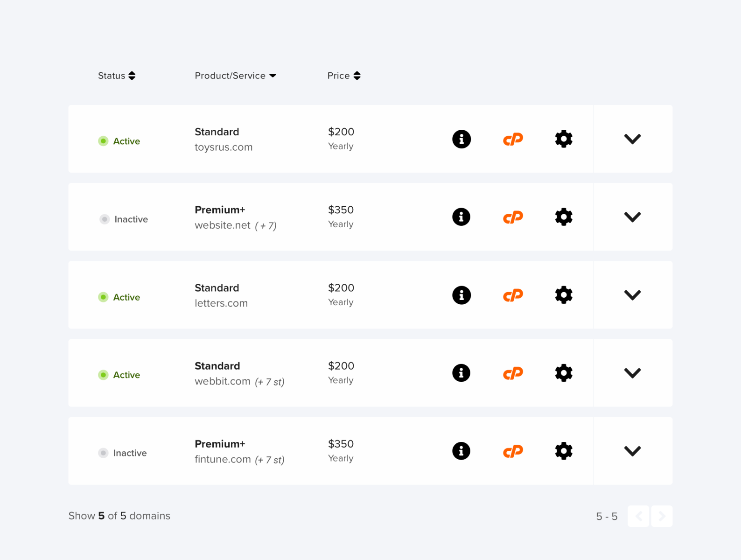Screen dimensions: 741x560
Task: Open the cPanel icon for toysrus.com
Action: [x=513, y=139]
